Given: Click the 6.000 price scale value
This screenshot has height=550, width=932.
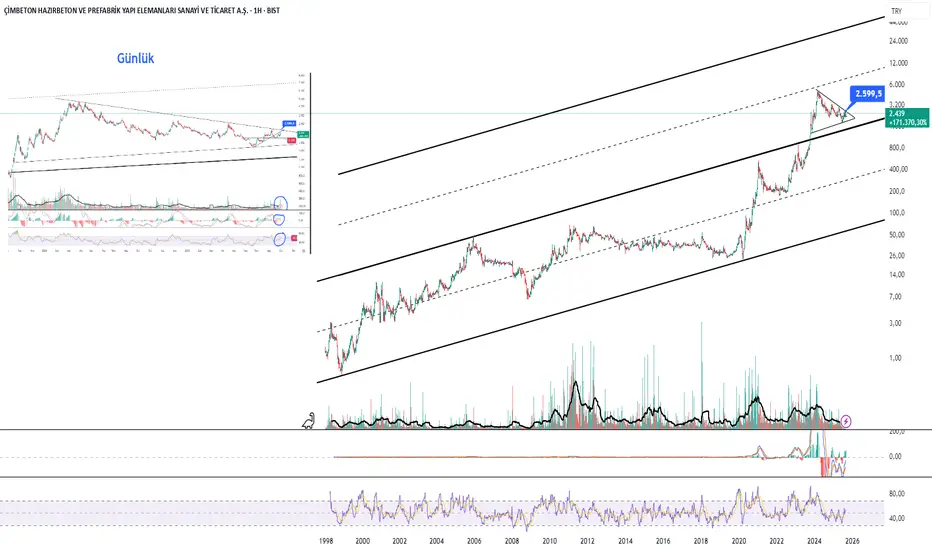Looking at the screenshot, I should (x=896, y=84).
